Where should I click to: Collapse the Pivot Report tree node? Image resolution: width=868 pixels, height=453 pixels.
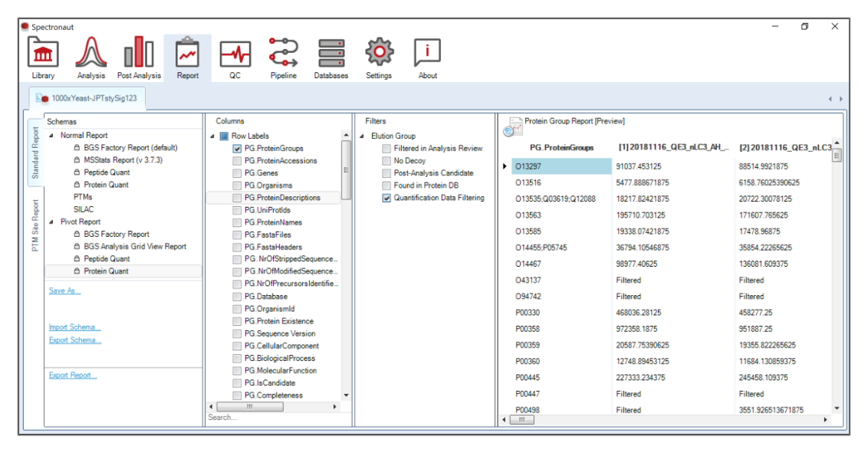(51, 222)
